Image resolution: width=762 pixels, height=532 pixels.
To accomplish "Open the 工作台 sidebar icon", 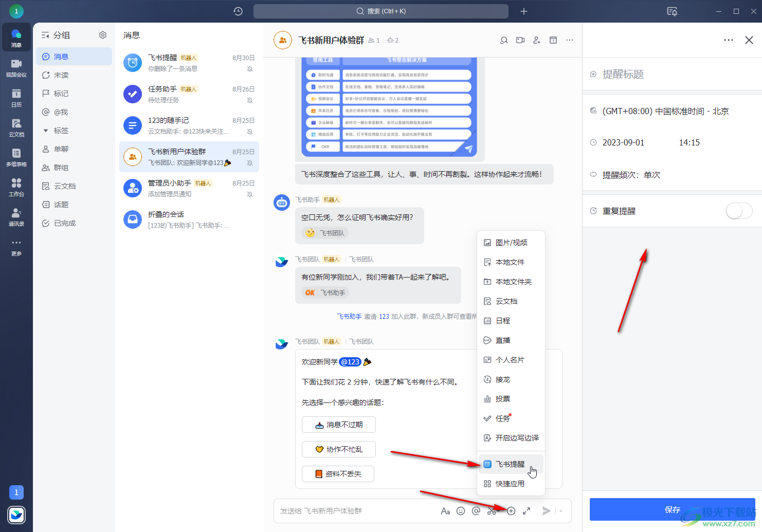I will point(16,187).
